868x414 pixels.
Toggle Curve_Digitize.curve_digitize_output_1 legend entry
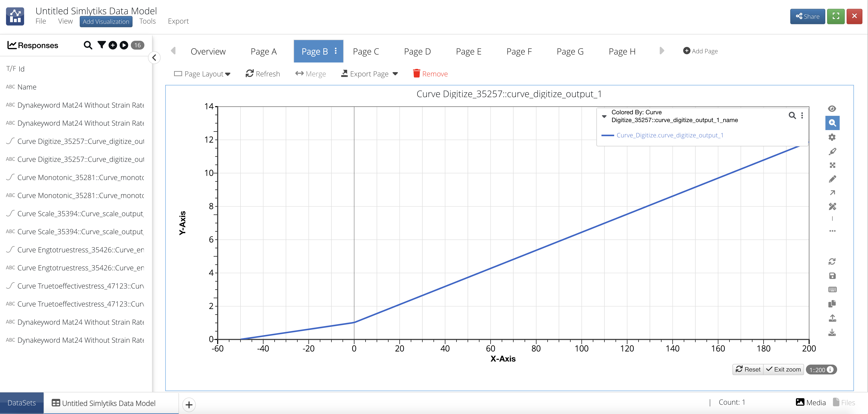[670, 135]
